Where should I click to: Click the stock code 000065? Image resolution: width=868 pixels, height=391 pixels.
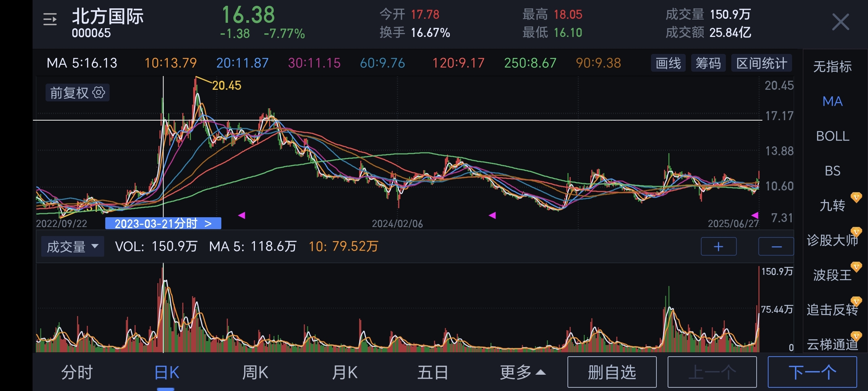[x=91, y=33]
